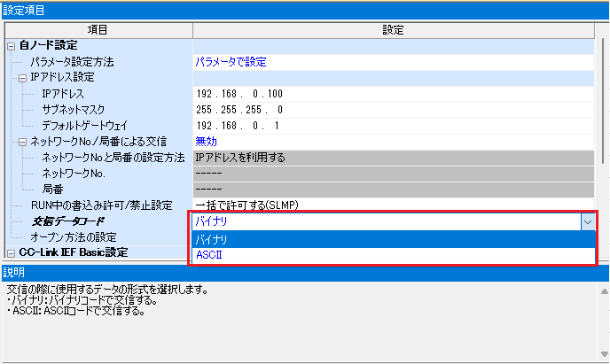Select the RUN中の書込み許可/禁止設定 row
610x364 pixels.
(x=102, y=205)
